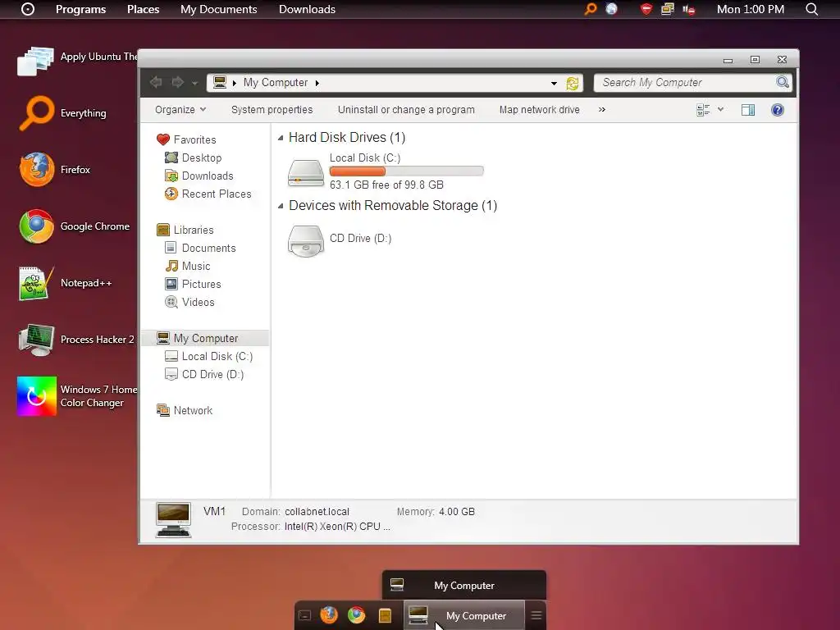
Task: Click the top-right panel search magnifier
Action: pos(811,9)
